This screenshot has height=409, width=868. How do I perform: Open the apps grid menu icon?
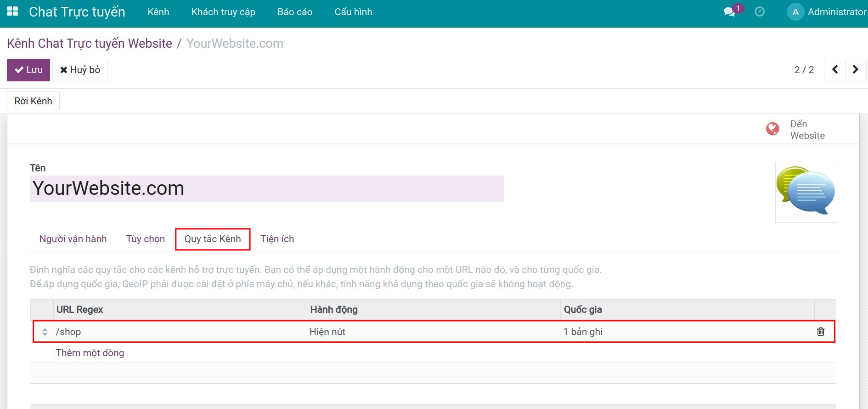coord(12,11)
